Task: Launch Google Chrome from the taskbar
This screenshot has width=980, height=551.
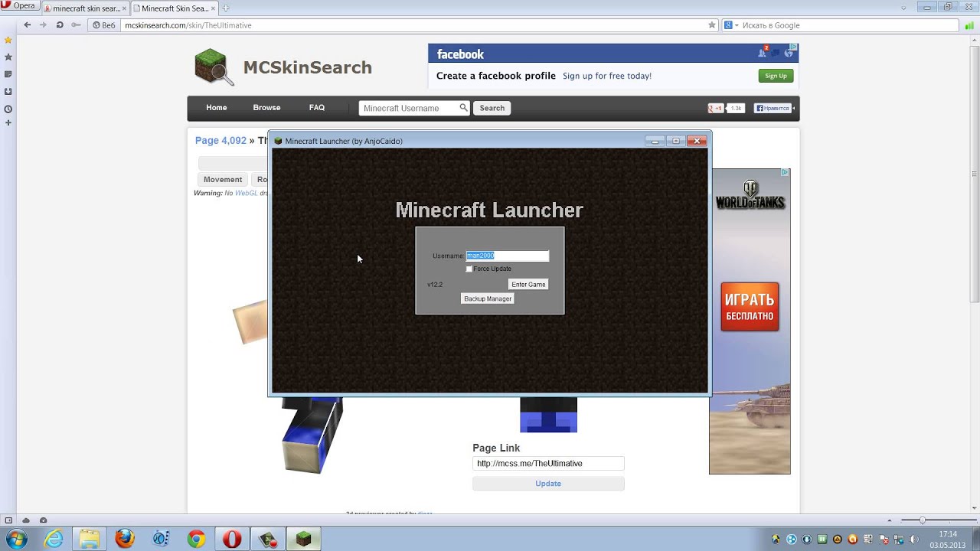Action: tap(196, 539)
